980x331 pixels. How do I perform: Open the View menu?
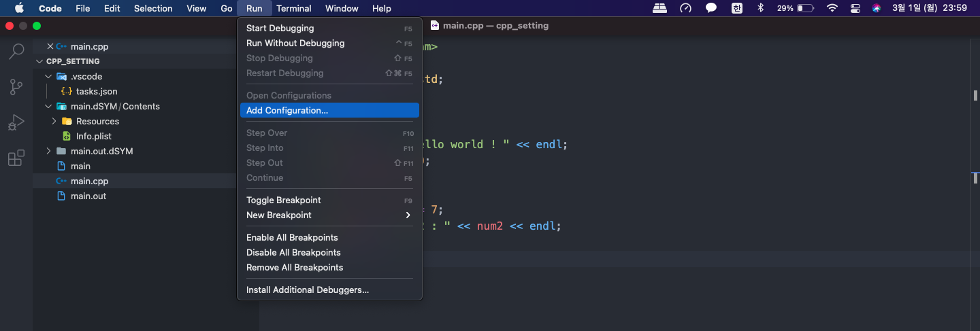pos(197,8)
